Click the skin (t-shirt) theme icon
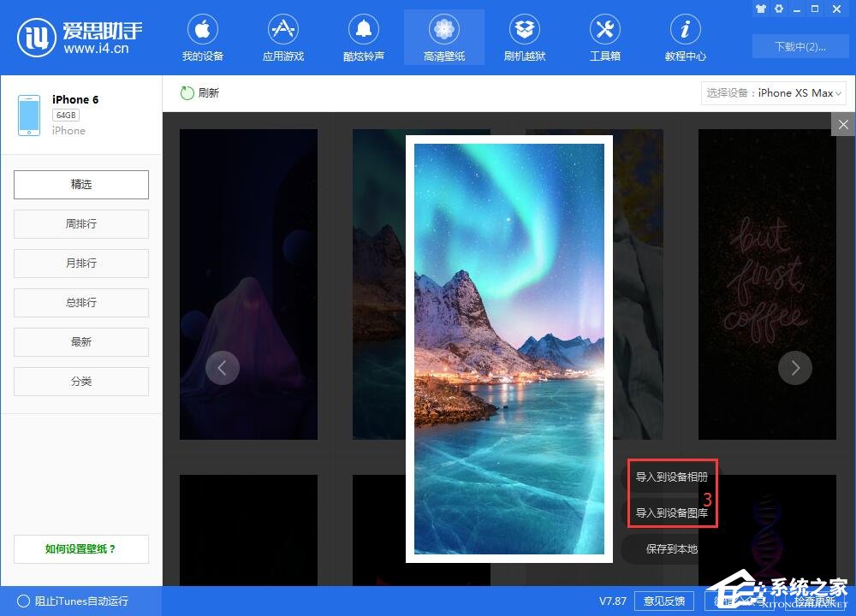 (x=760, y=9)
